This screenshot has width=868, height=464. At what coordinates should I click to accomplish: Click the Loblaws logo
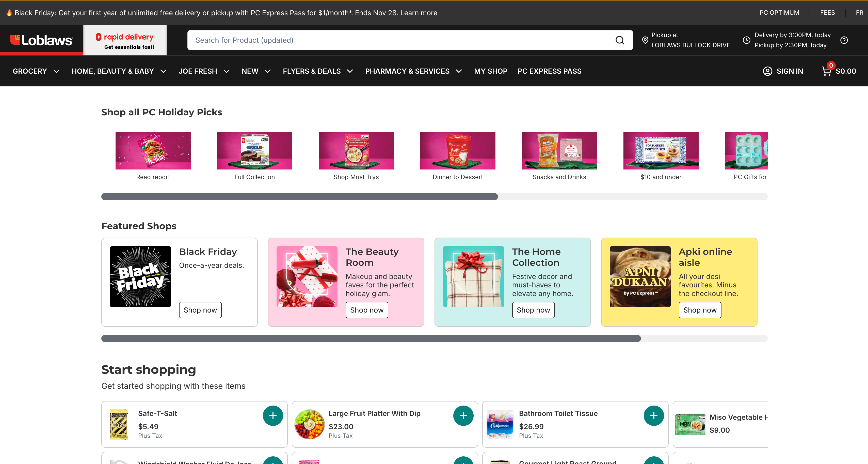pyautogui.click(x=41, y=40)
